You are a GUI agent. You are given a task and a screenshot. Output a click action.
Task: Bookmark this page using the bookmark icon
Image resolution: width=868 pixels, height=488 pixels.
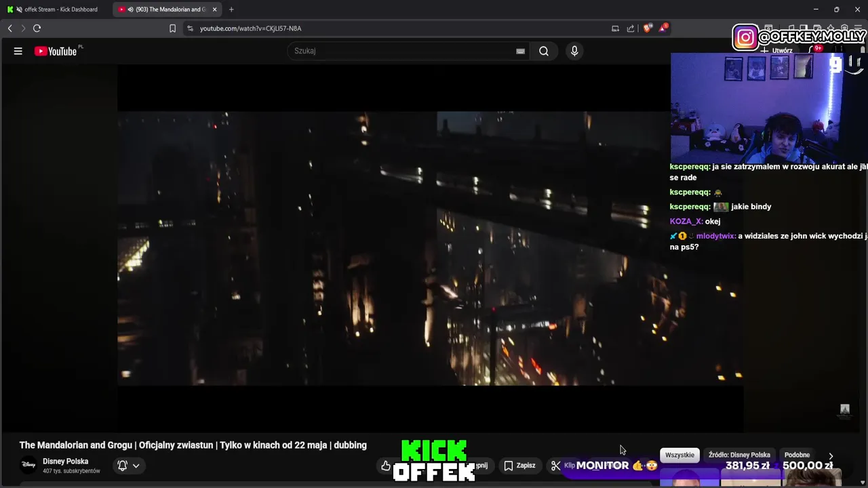pyautogui.click(x=172, y=28)
